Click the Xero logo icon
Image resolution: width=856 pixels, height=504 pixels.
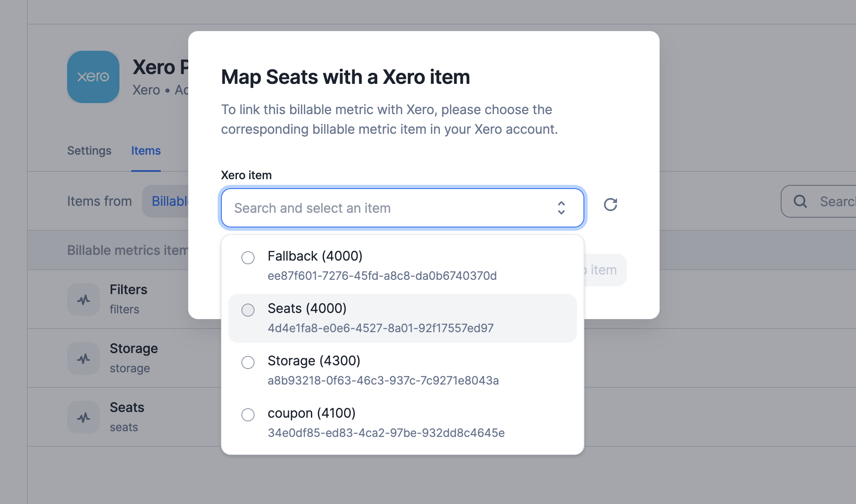(93, 77)
